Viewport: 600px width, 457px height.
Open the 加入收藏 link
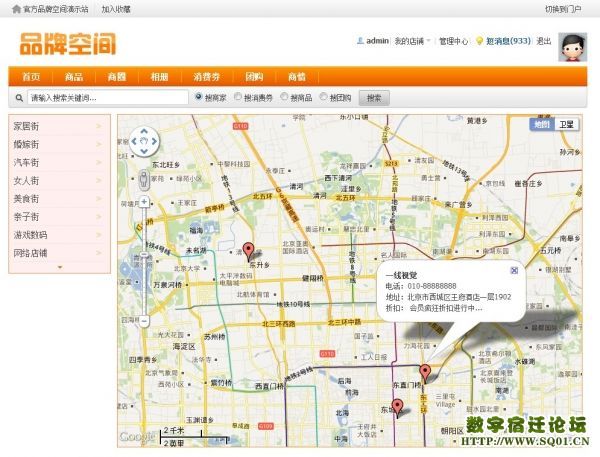tap(116, 9)
